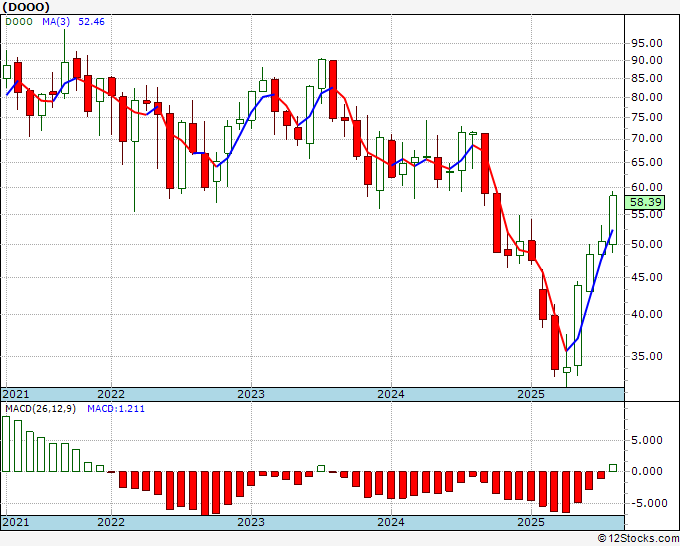Image resolution: width=680 pixels, height=546 pixels.
Task: Click 2023 on the price chart timeline
Action: tap(251, 394)
